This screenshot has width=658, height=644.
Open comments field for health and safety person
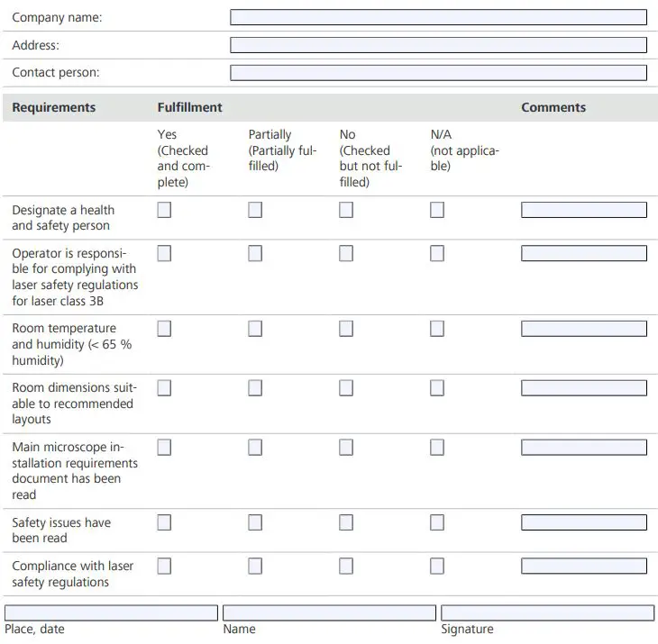pos(583,210)
